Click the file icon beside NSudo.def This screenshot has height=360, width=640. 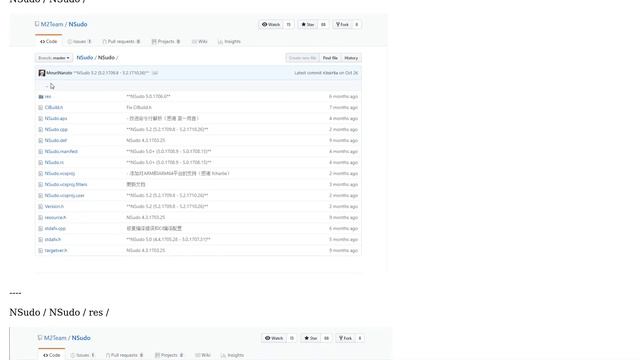pyautogui.click(x=41, y=141)
